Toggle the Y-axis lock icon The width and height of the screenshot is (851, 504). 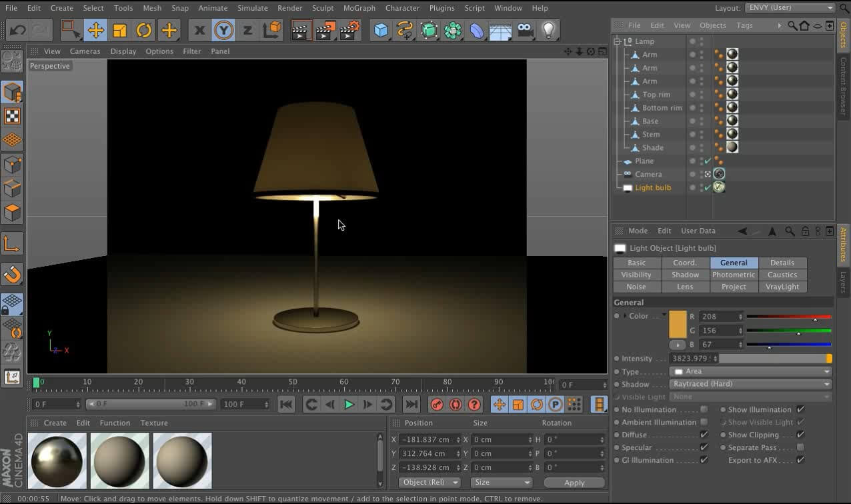(x=223, y=30)
